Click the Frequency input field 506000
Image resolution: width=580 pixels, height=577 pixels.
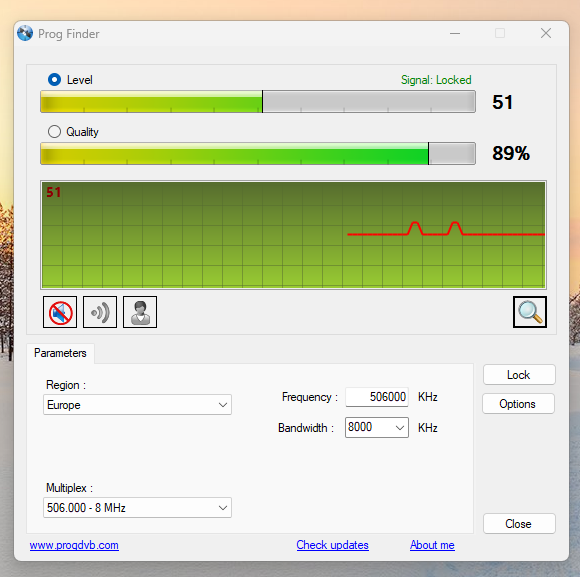point(377,397)
